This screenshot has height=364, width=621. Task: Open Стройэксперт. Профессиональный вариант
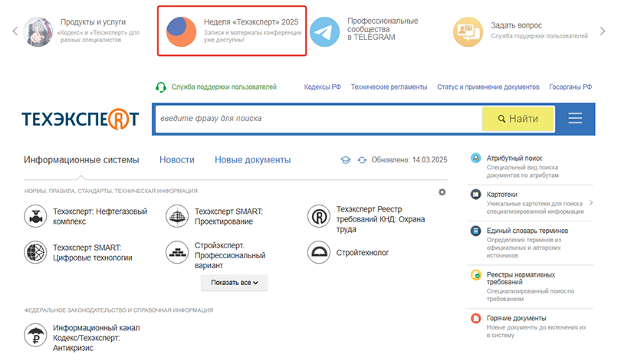coord(230,255)
